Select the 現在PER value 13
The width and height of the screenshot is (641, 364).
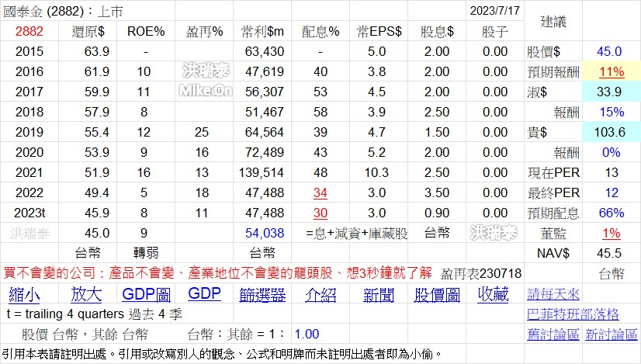tap(612, 172)
